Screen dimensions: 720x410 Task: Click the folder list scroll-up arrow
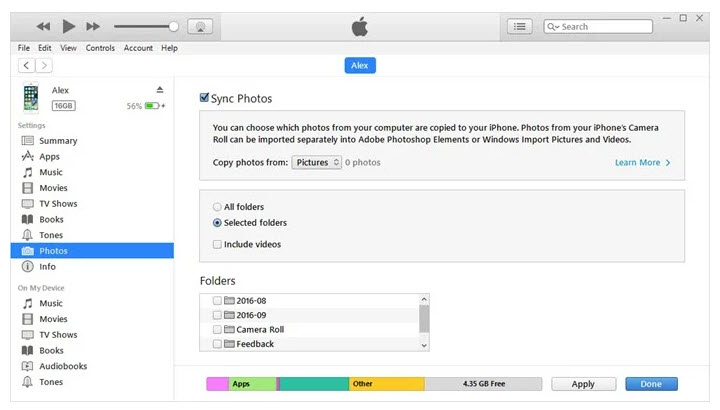(424, 299)
